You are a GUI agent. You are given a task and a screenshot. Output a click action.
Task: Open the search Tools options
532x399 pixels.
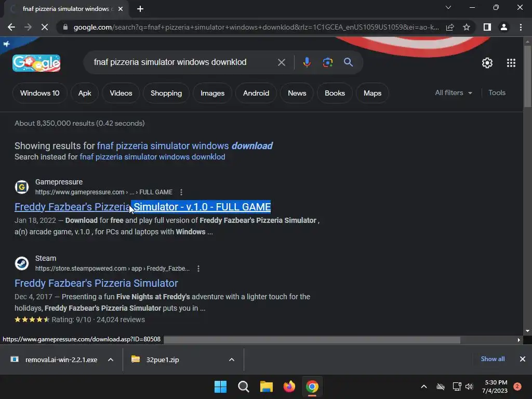point(497,92)
